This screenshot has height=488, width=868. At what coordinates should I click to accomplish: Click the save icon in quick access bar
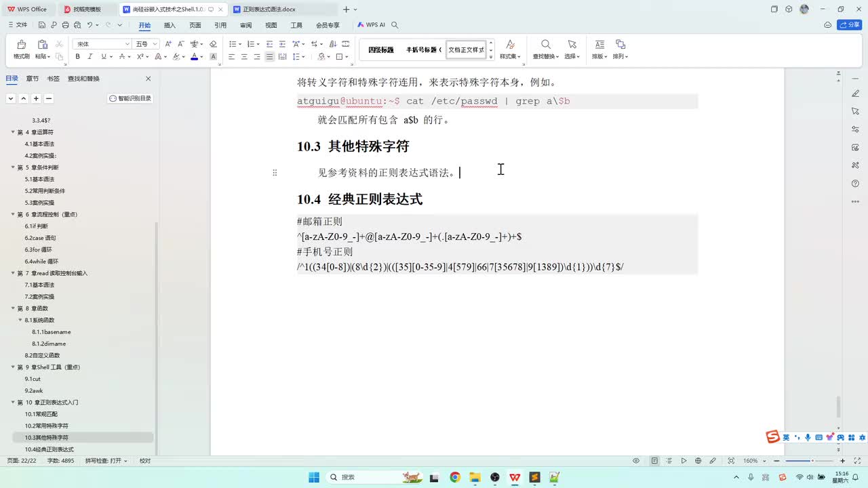click(x=42, y=25)
